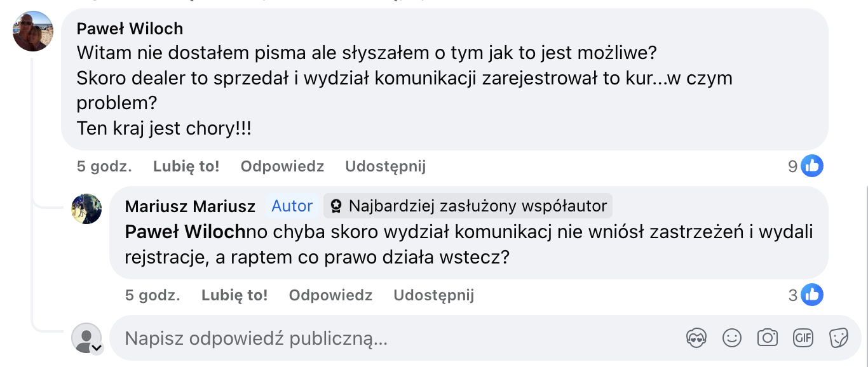Share Paweł Wiloch's comment via Udostępnij

[385, 166]
